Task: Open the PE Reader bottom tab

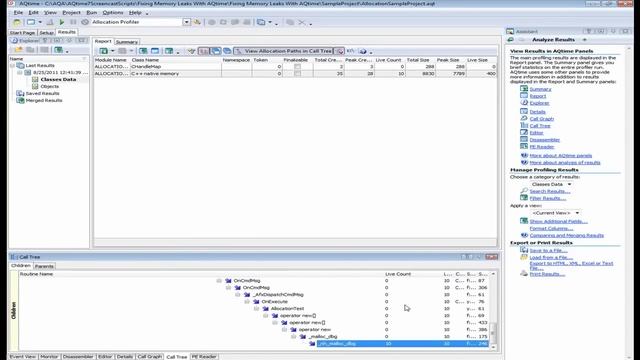Action: (x=204, y=356)
